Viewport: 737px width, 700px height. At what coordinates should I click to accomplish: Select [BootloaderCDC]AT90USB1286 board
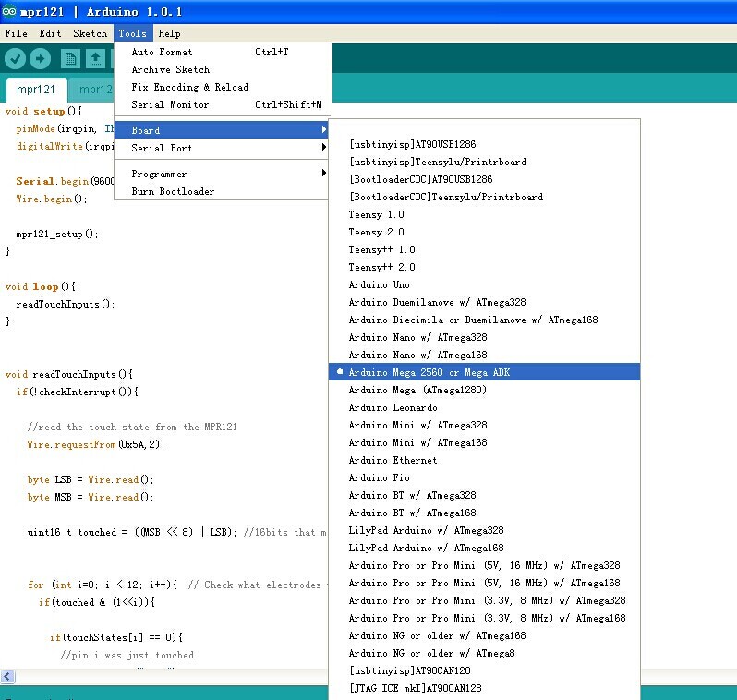(x=484, y=179)
